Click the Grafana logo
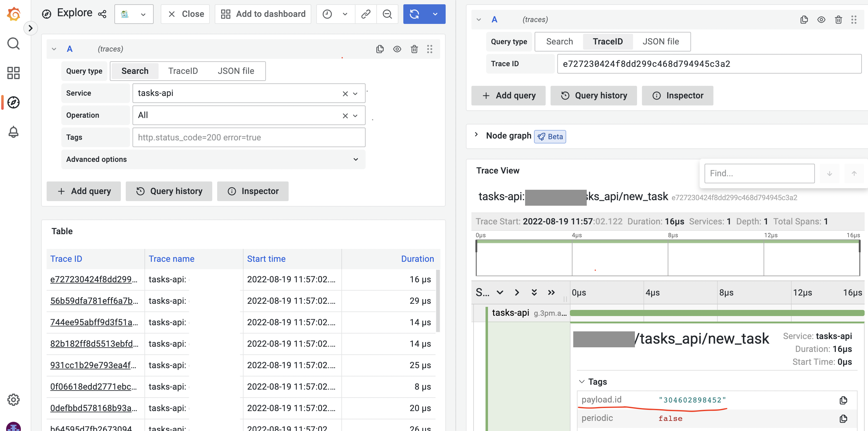The height and width of the screenshot is (431, 868). pos(13,14)
